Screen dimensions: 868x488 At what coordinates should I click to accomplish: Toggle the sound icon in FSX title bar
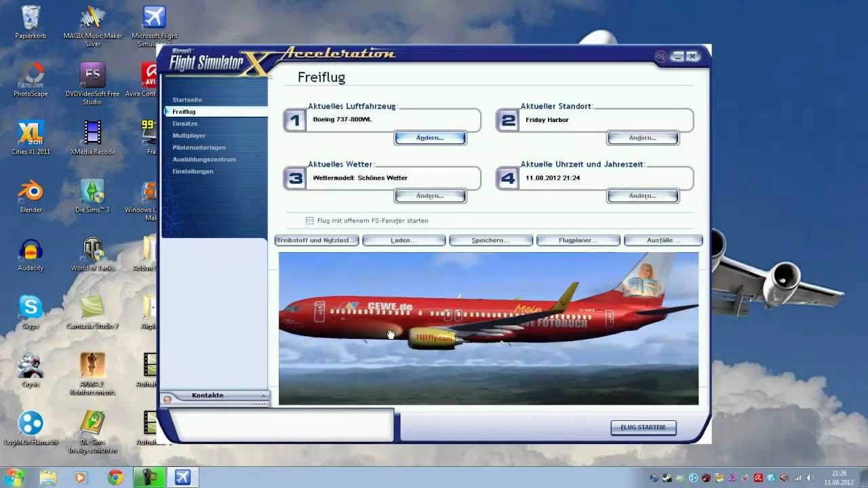coord(660,57)
